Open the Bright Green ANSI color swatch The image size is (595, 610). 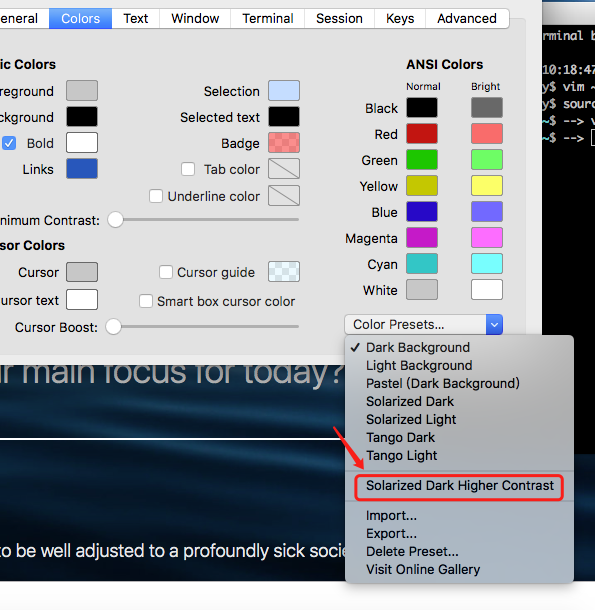[x=486, y=160]
